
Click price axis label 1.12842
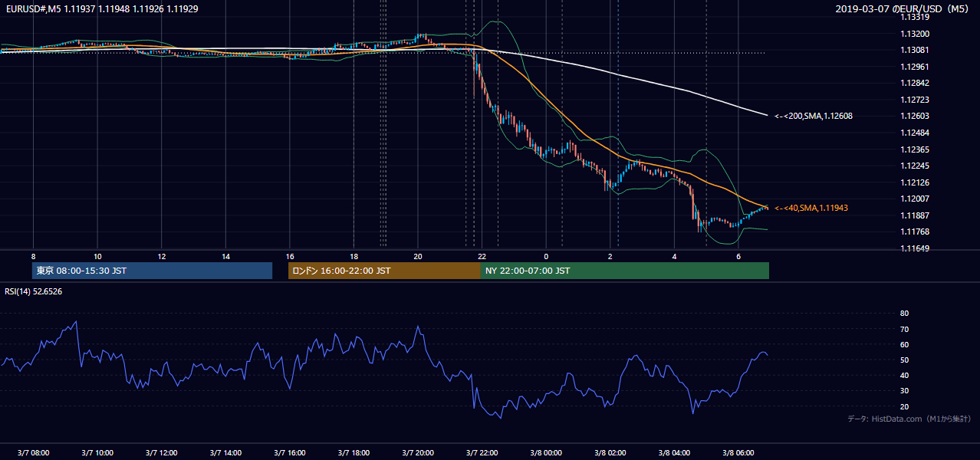(916, 83)
